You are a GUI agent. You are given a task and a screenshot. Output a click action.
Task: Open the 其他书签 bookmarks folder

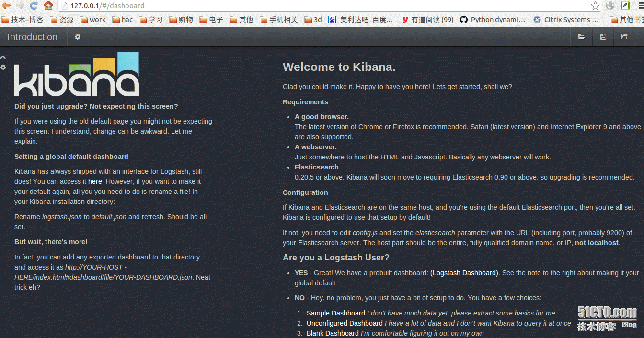627,20
